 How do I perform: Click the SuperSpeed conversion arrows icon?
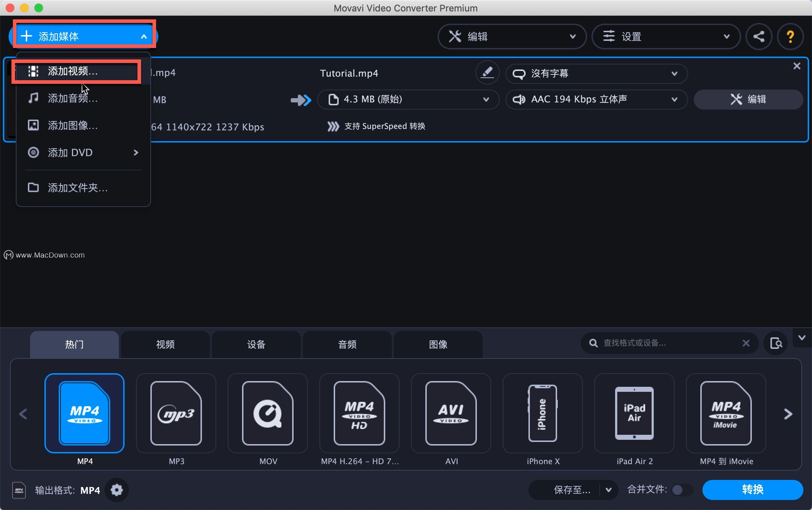tap(333, 126)
